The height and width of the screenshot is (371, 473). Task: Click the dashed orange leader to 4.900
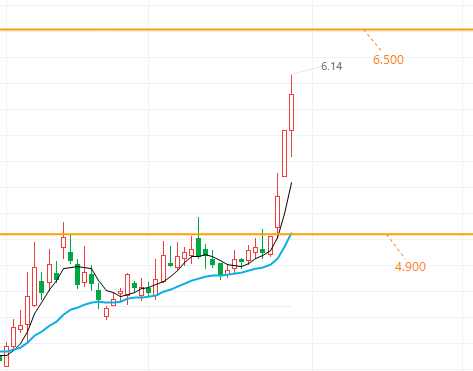[x=396, y=247]
